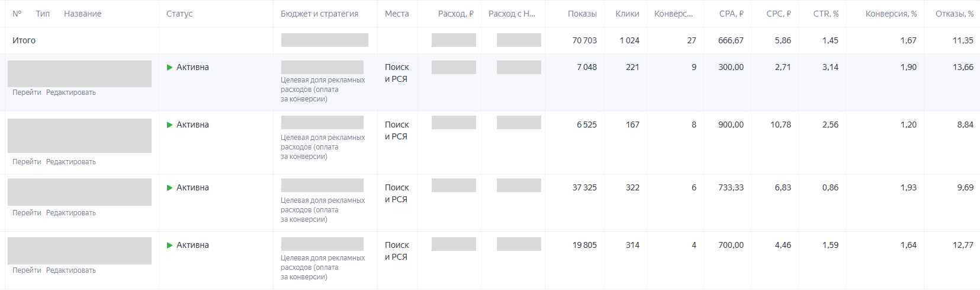This screenshot has width=980, height=290.
Task: Sort by "Конверсия, %" header
Action: click(x=891, y=14)
